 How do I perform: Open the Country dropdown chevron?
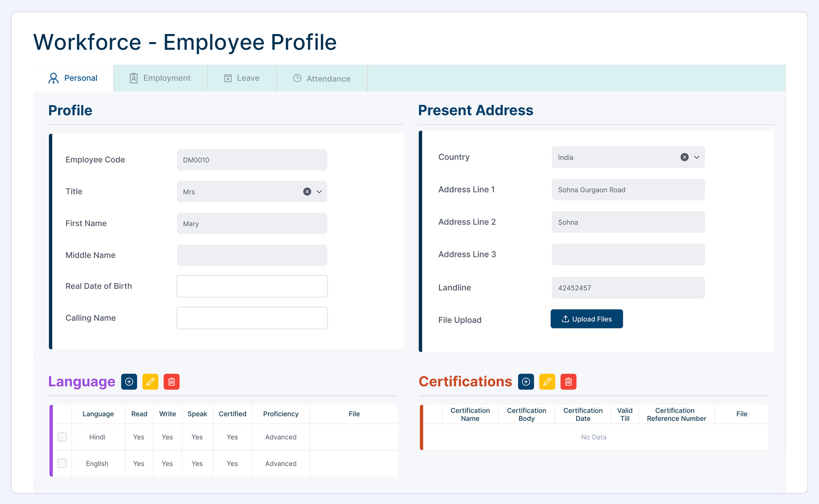[697, 157]
